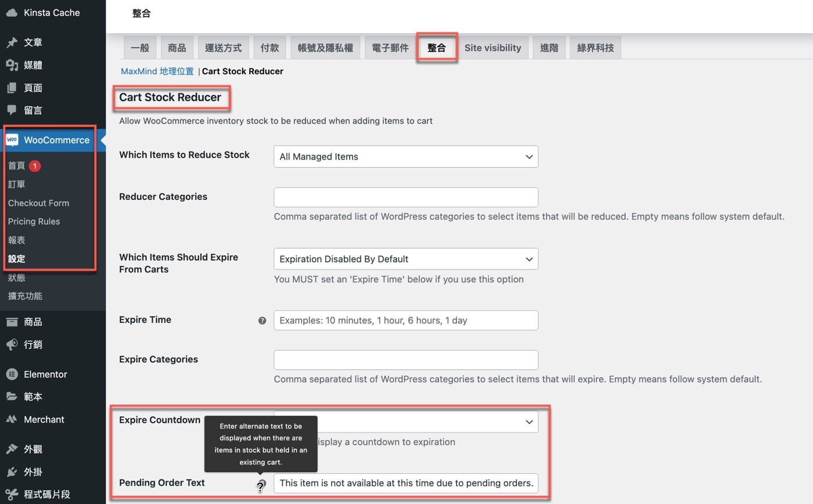Screen dimensions: 813x504
Task: Click the plugin icon beside 外掛
Action: click(x=12, y=472)
